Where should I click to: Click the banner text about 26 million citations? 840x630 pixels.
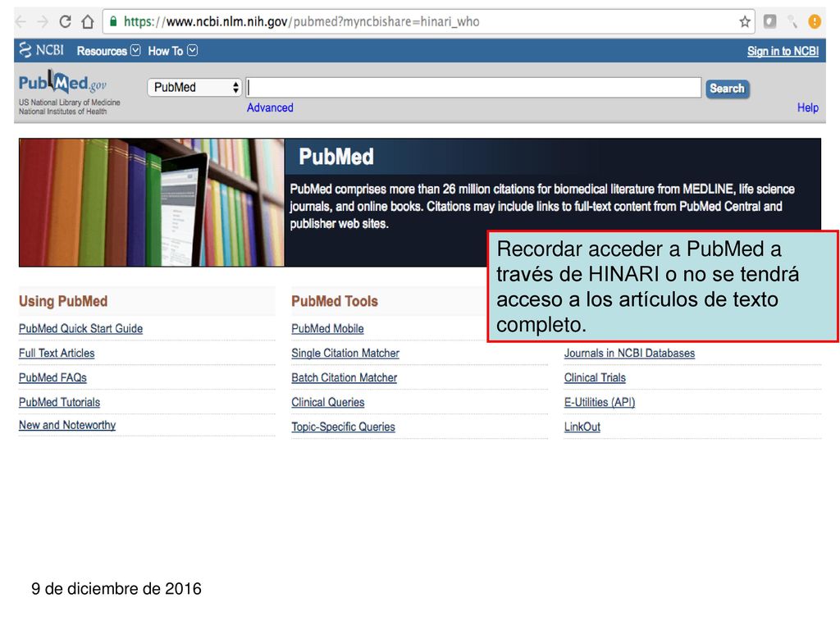pyautogui.click(x=542, y=206)
